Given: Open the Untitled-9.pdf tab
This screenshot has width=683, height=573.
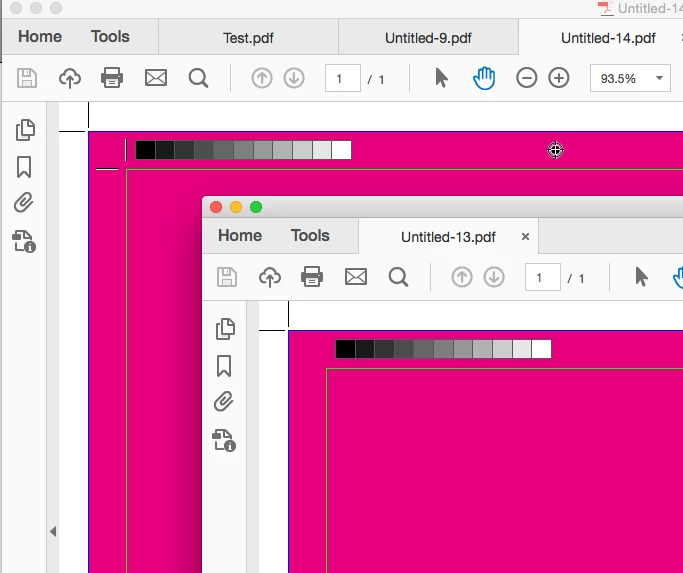Looking at the screenshot, I should pos(428,38).
